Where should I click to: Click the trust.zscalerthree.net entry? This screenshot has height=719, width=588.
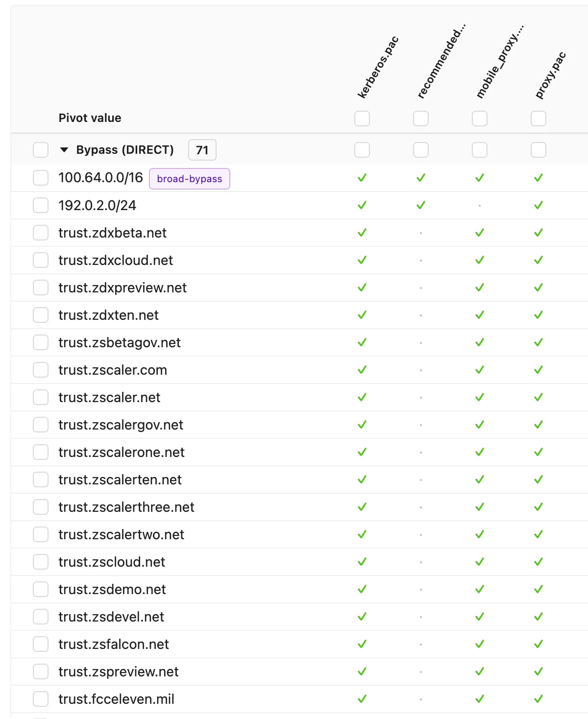126,507
